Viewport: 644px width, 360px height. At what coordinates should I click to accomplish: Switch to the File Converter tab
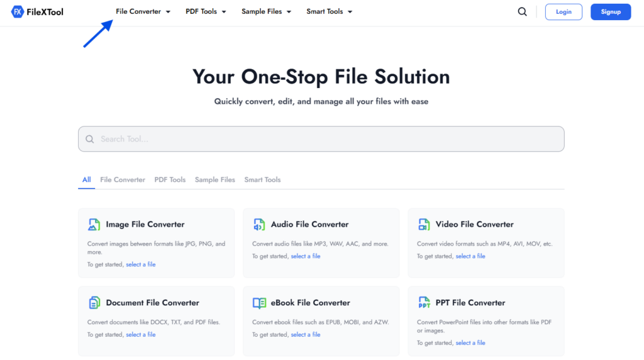point(123,180)
